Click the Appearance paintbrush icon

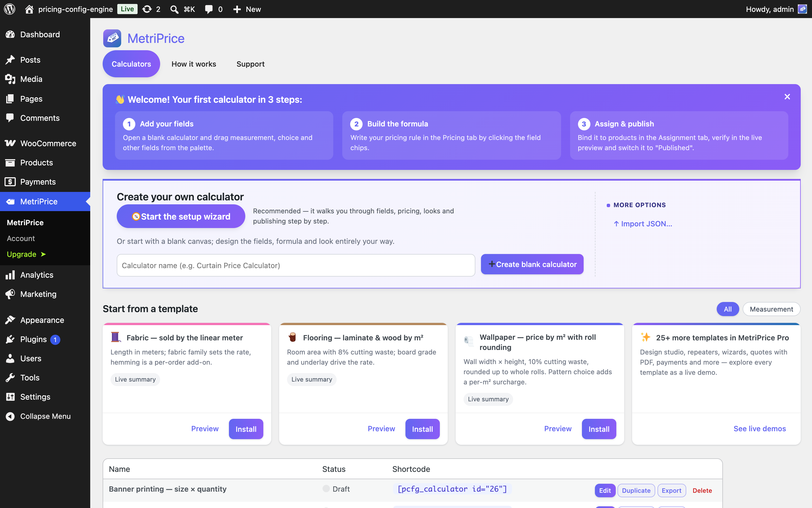[10, 320]
